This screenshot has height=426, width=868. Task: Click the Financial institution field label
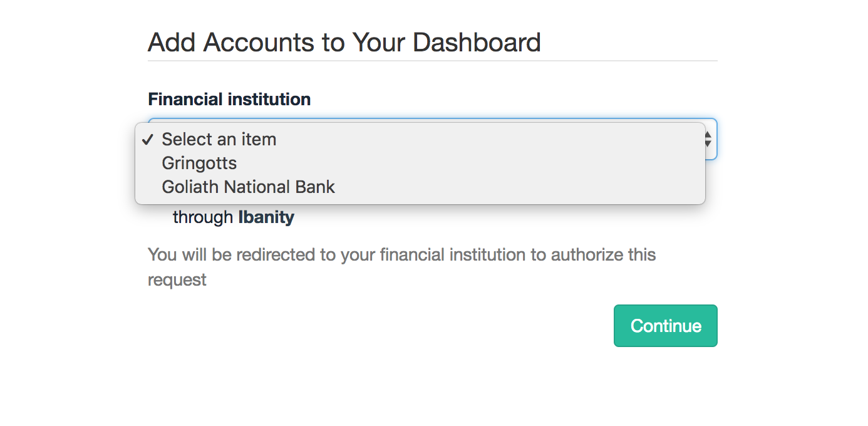(x=229, y=99)
